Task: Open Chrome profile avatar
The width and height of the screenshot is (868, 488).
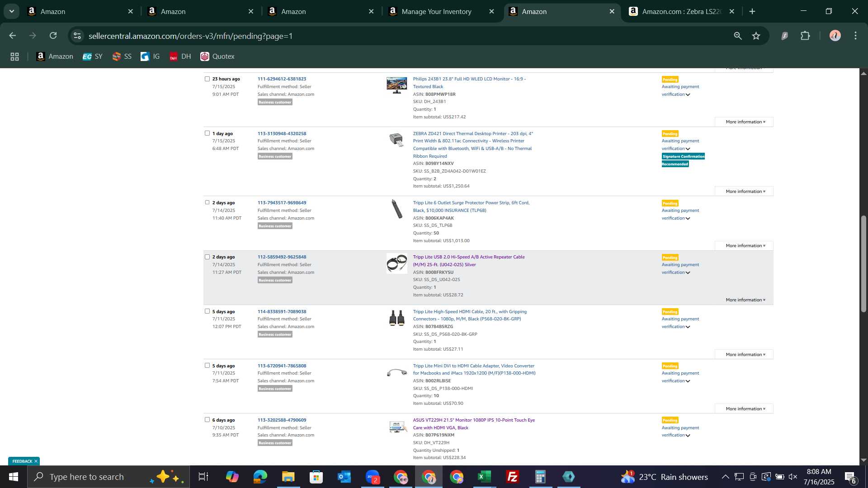Action: (x=835, y=36)
